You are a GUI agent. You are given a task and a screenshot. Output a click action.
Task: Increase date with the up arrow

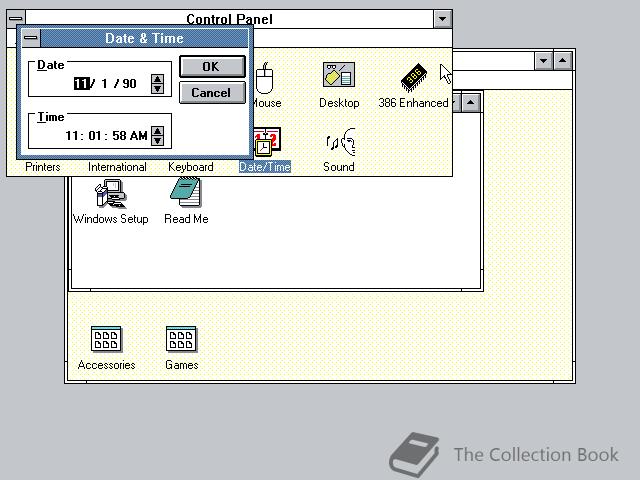(x=158, y=79)
